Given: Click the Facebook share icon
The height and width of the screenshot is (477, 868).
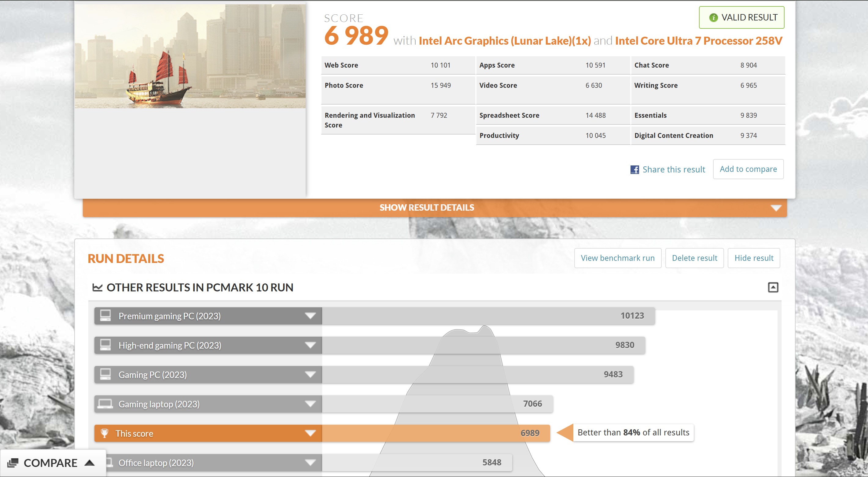Looking at the screenshot, I should click(634, 170).
